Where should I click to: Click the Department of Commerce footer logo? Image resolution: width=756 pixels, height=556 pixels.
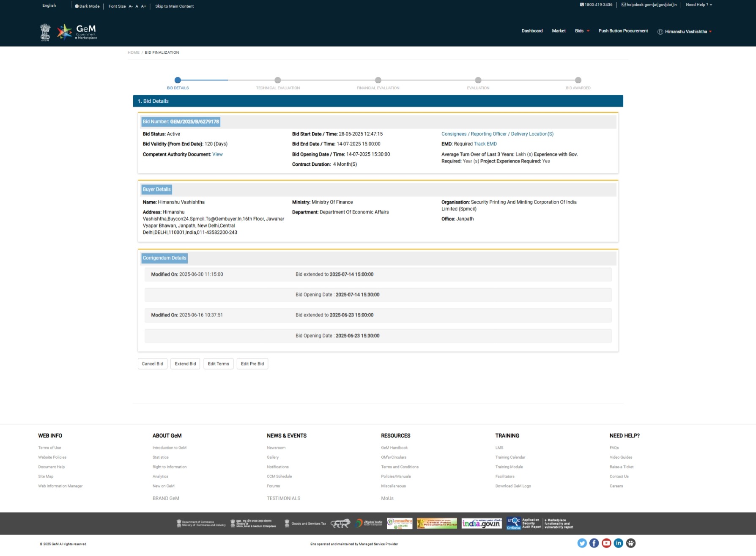click(x=201, y=523)
